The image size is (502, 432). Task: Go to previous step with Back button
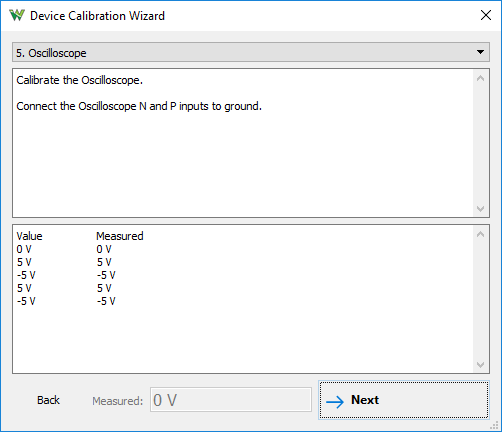(x=48, y=400)
